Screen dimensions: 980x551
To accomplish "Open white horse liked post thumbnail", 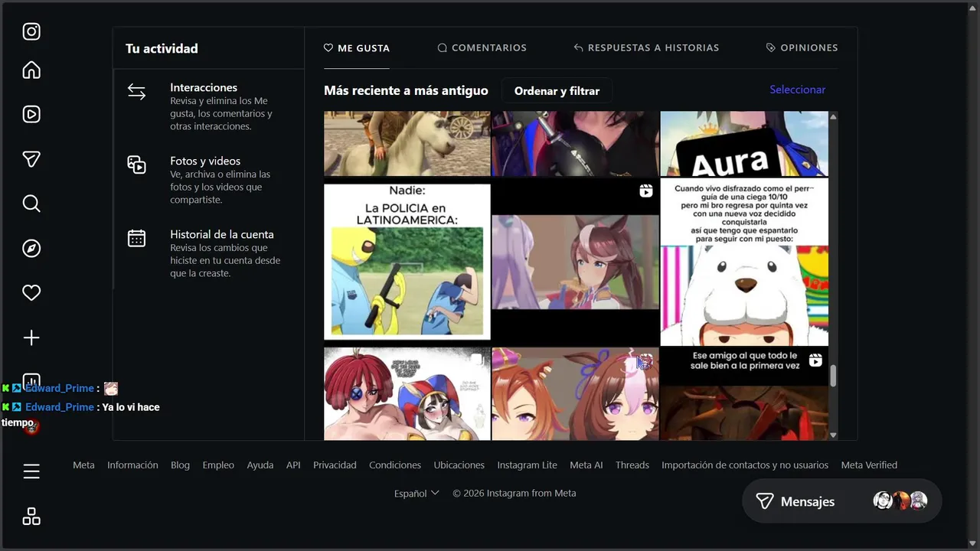I will 407,144.
